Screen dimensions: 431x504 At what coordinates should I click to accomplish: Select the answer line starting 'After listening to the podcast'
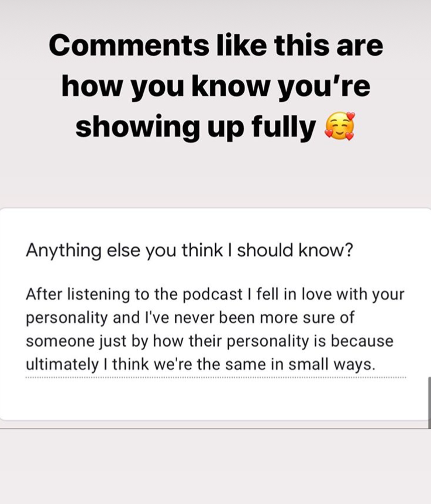(x=215, y=295)
